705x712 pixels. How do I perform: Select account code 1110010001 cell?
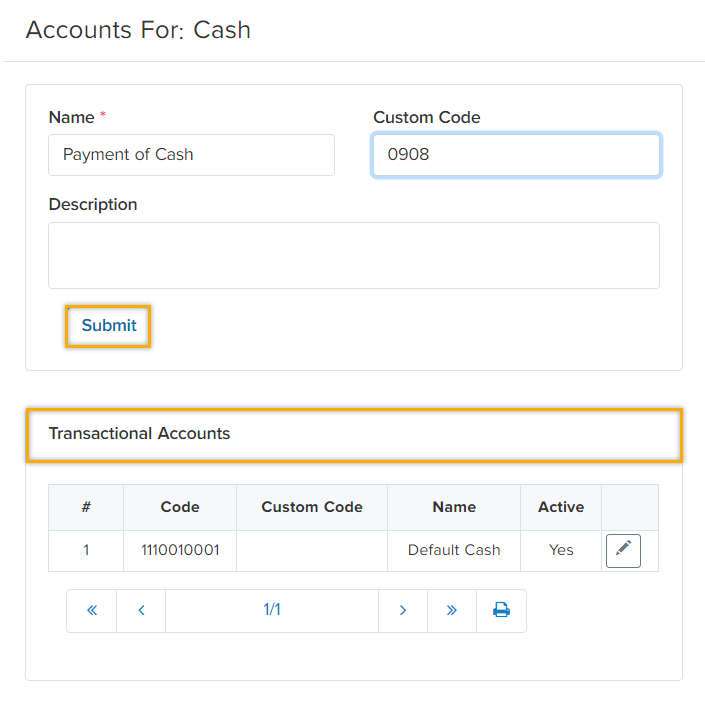click(x=180, y=550)
